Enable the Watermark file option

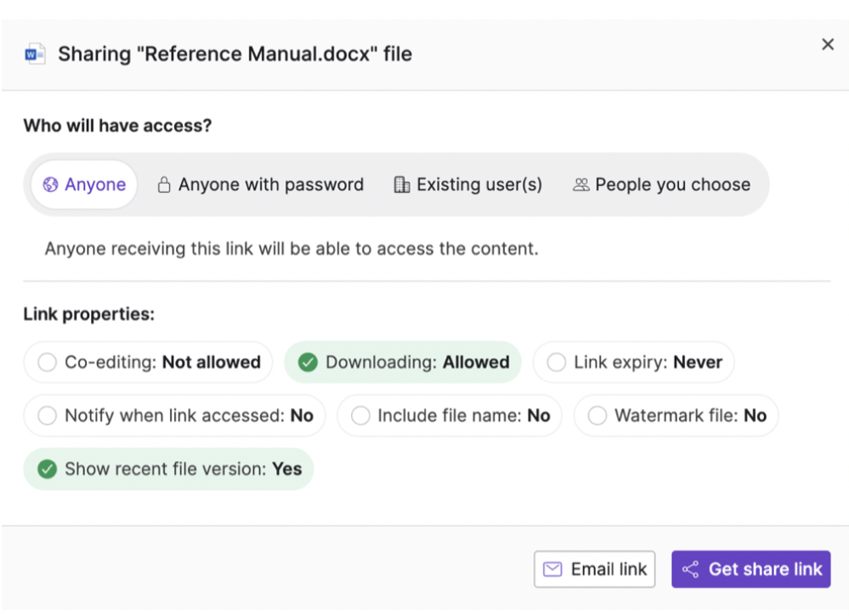pos(676,415)
